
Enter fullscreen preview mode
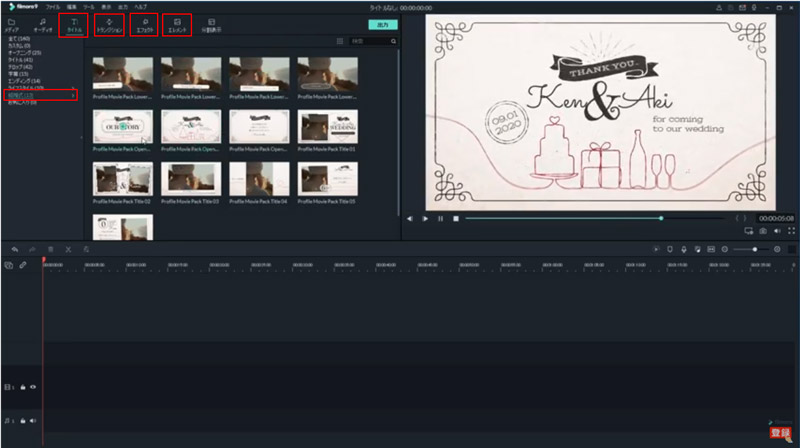pos(791,231)
